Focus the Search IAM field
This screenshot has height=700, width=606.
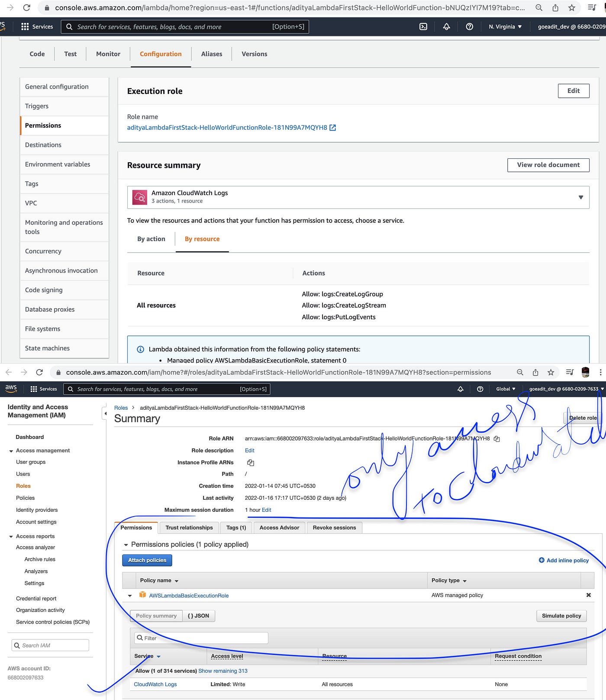coord(50,645)
